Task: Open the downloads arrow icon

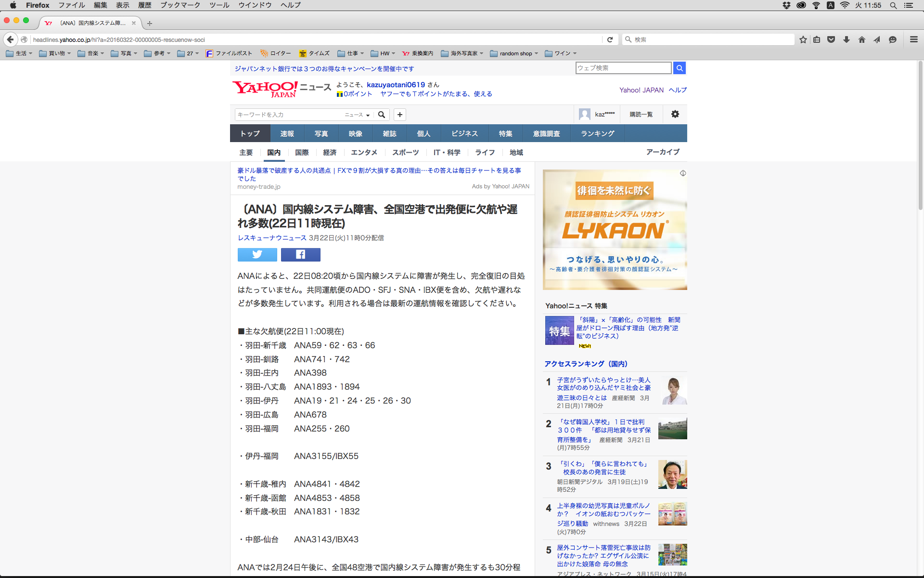Action: pyautogui.click(x=846, y=39)
